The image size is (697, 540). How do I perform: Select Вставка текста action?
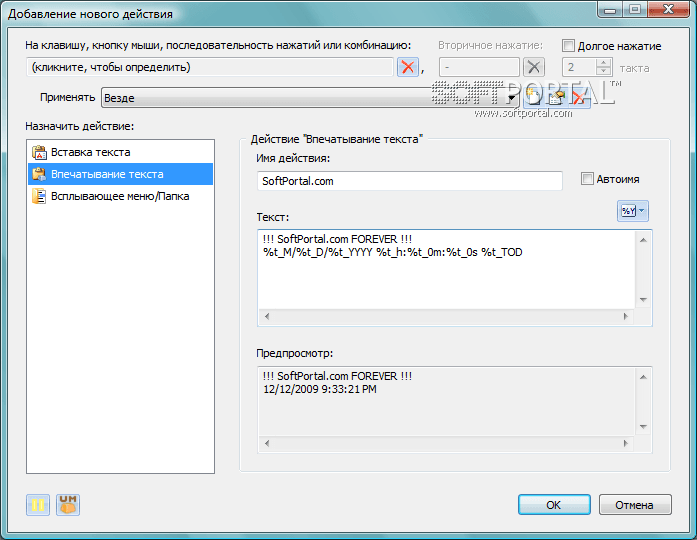(x=120, y=152)
